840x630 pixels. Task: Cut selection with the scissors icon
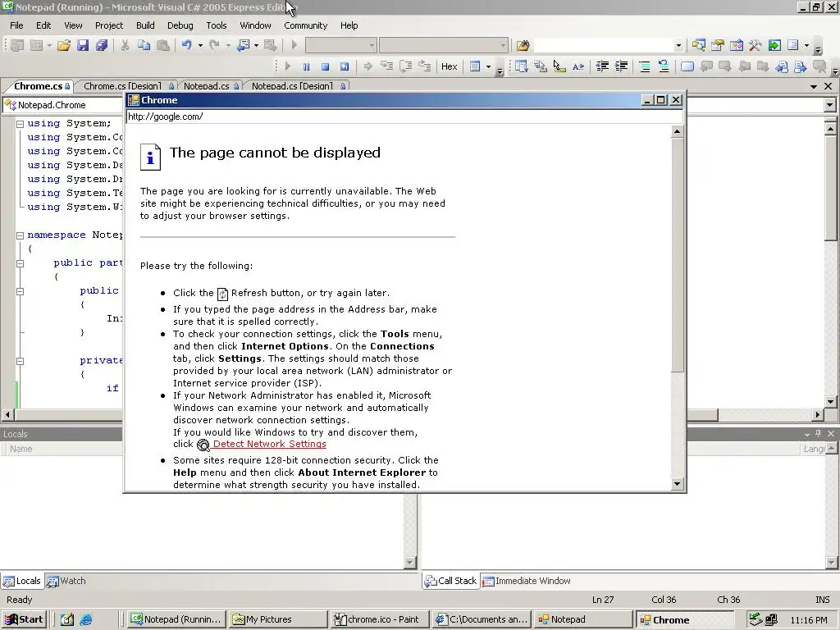[x=125, y=46]
